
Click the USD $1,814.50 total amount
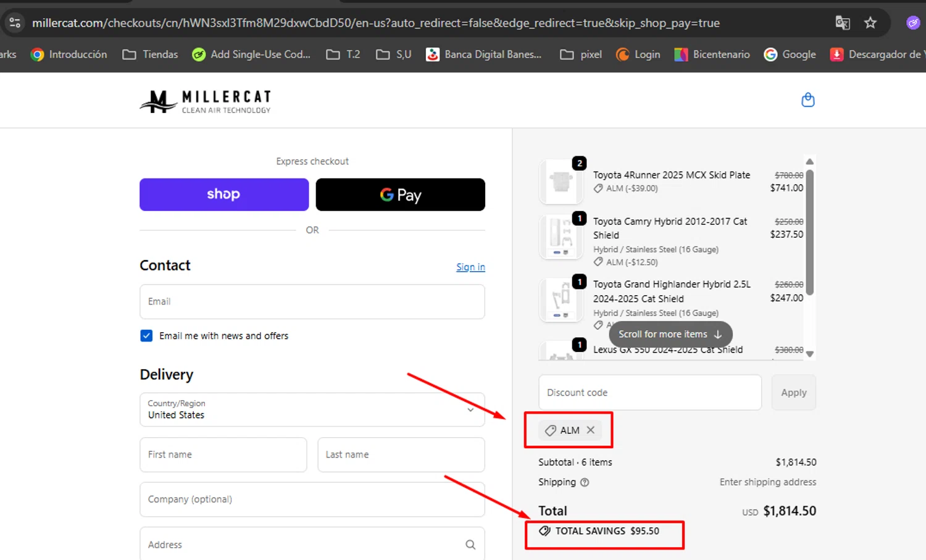point(779,511)
